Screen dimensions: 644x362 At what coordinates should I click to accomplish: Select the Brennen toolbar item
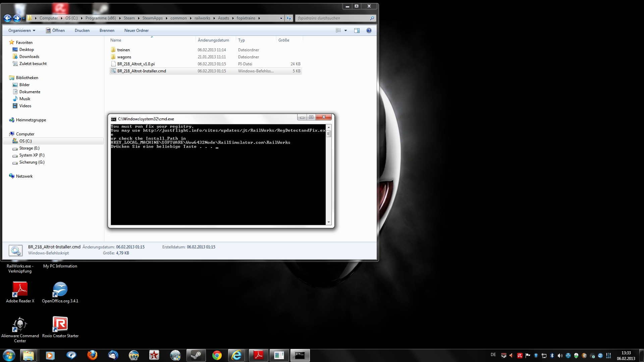(107, 31)
